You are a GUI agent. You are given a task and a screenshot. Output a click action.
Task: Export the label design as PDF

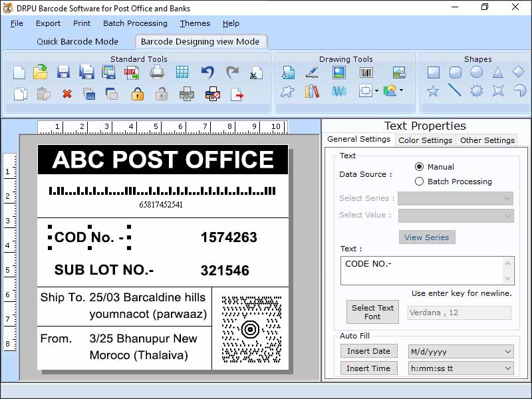[132, 72]
